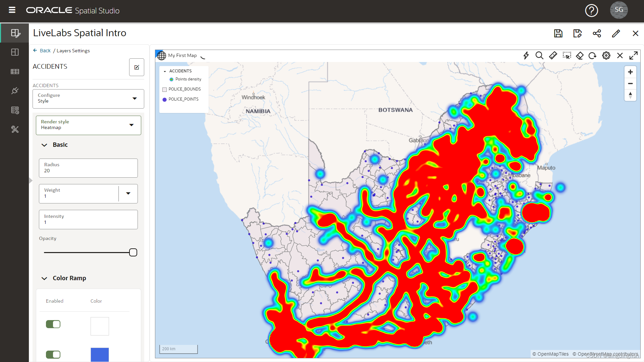Open the Datasets table sidebar icon
The image size is (644, 362).
click(x=15, y=71)
